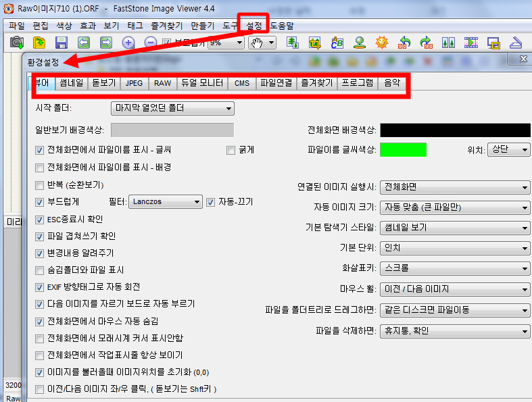Click the adjust lighting sun icon
This screenshot has width=532, height=402.
(x=383, y=43)
